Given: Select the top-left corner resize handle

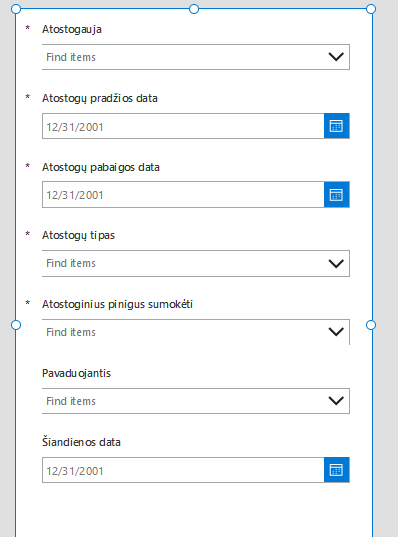Looking at the screenshot, I should 16,9.
